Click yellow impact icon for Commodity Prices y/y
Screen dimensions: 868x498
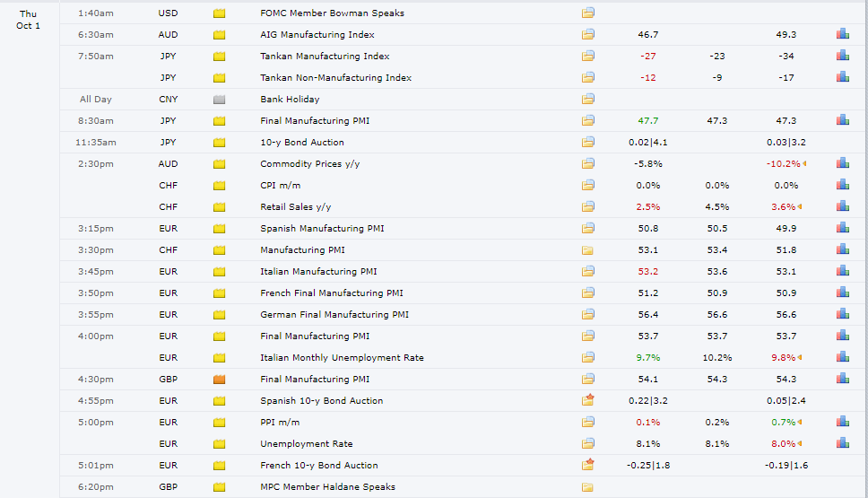(219, 164)
